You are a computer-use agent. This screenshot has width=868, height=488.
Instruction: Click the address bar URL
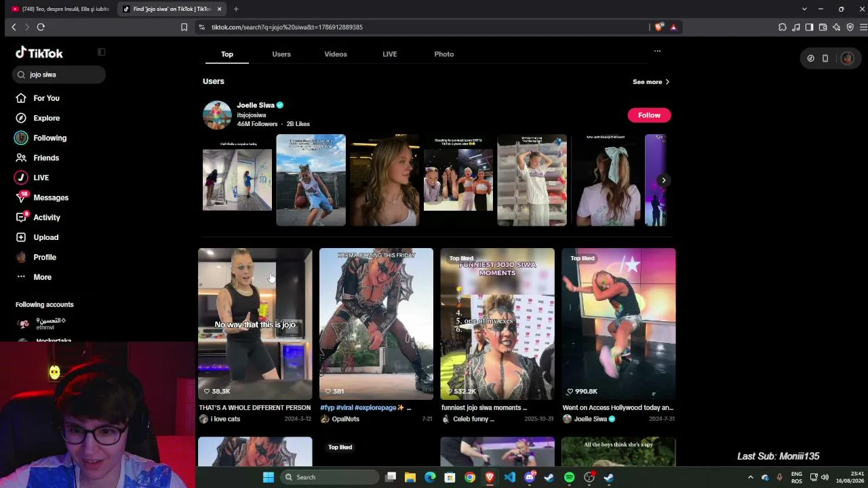point(287,27)
